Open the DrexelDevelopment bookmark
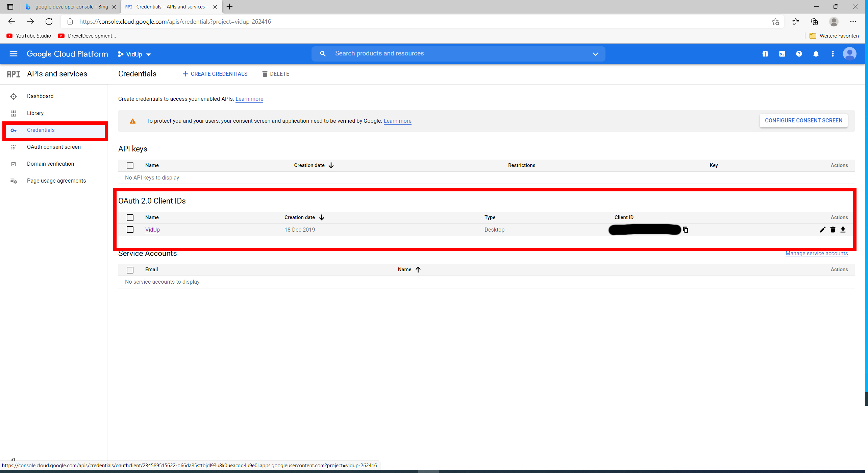Screen dimensions: 868x473 pos(87,36)
